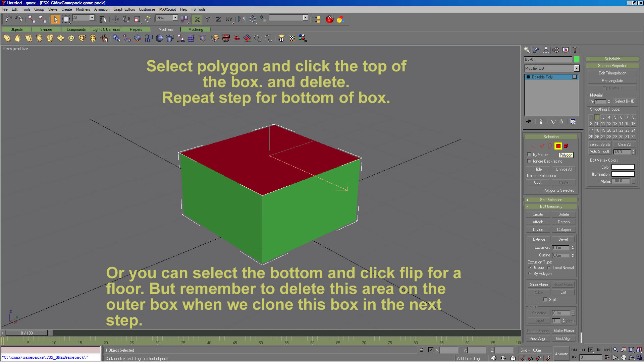Open the MAXScript menu
The height and width of the screenshot is (362, 644).
point(167,9)
